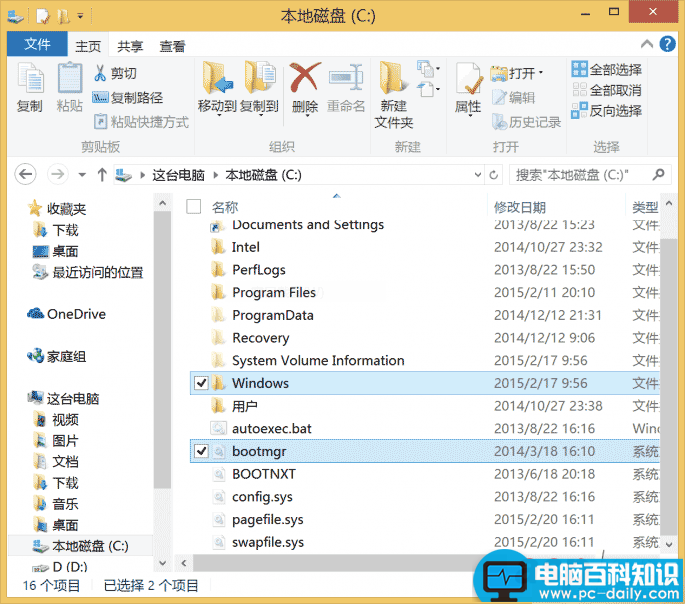Click the red Delete (删除) icon
685x604 pixels.
[305, 77]
